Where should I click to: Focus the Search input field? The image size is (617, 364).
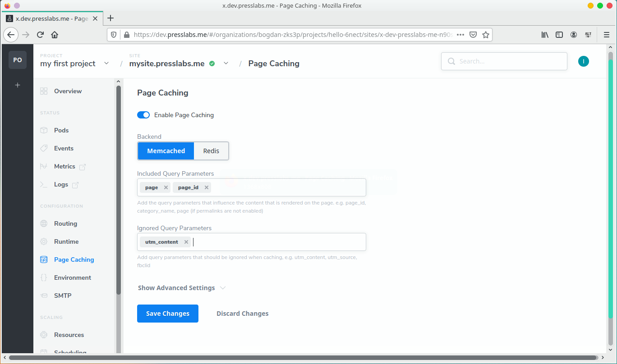(x=504, y=61)
